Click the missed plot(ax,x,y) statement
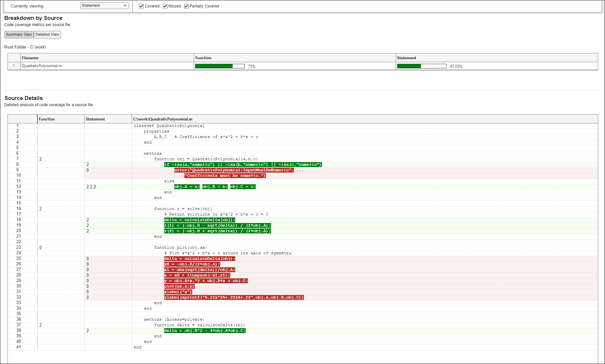The height and width of the screenshot is (364, 605). [x=179, y=287]
